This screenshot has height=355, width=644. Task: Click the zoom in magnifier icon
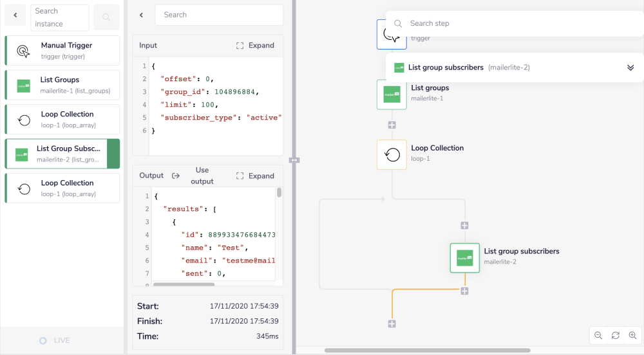click(x=632, y=335)
